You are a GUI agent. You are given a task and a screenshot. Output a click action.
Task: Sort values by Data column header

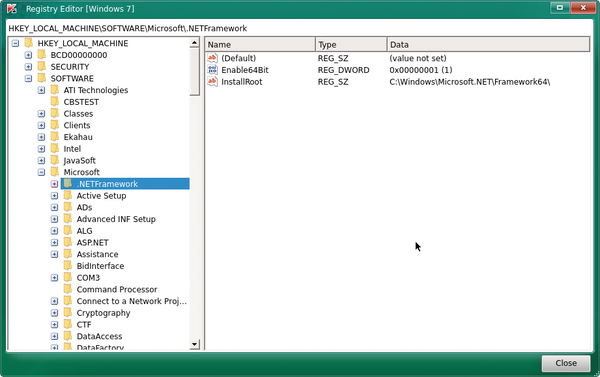488,44
